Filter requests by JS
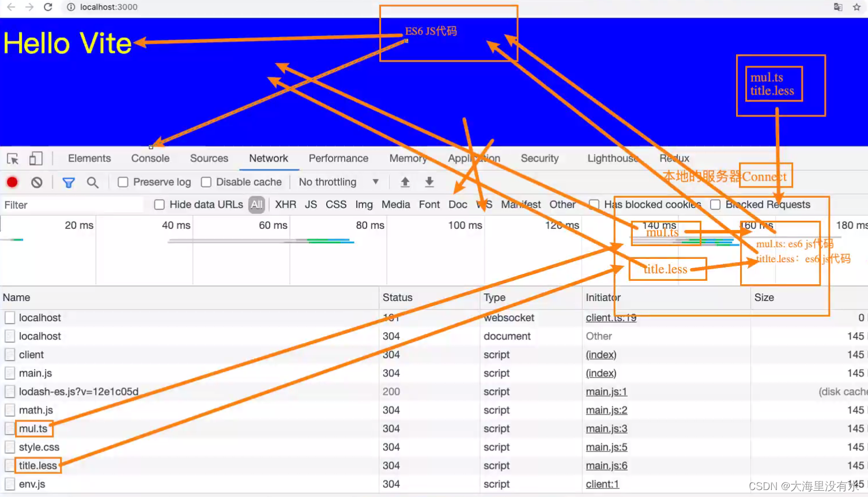868x497 pixels. [x=311, y=205]
